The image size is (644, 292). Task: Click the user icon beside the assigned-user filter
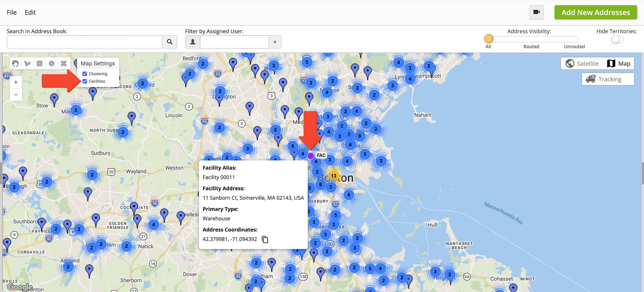[x=193, y=41]
